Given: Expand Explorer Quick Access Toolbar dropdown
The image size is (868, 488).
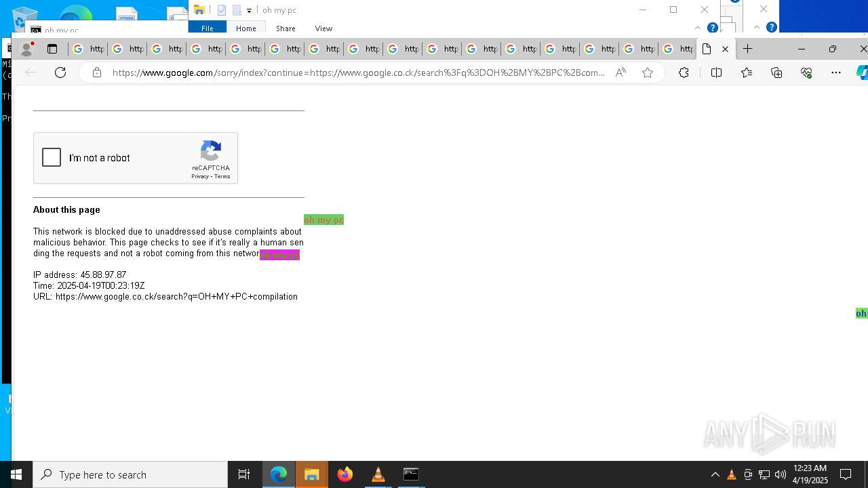Looking at the screenshot, I should click(249, 10).
